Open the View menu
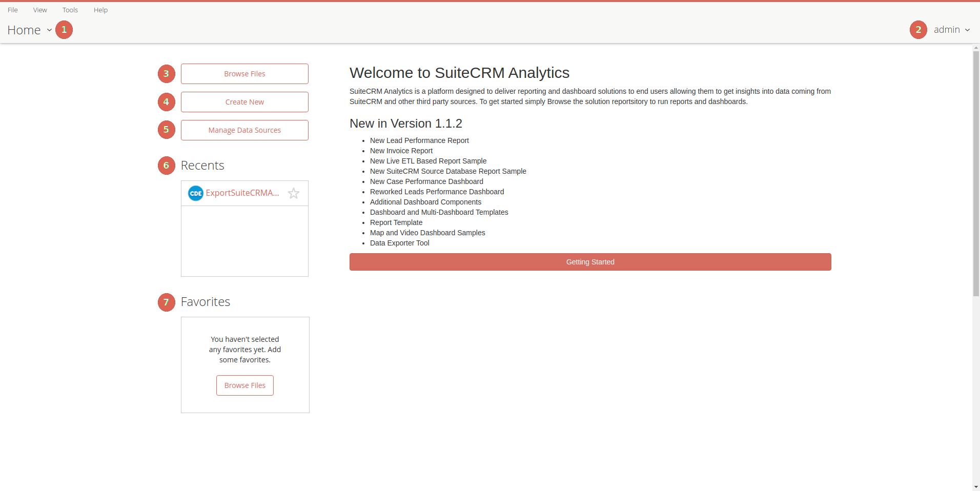Screen dimensions: 980x491 point(40,10)
